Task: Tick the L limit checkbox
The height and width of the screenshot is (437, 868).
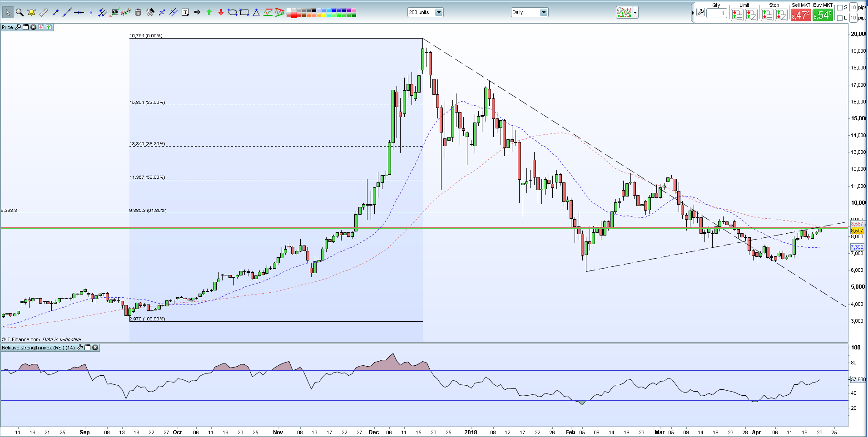Action: pos(839,18)
